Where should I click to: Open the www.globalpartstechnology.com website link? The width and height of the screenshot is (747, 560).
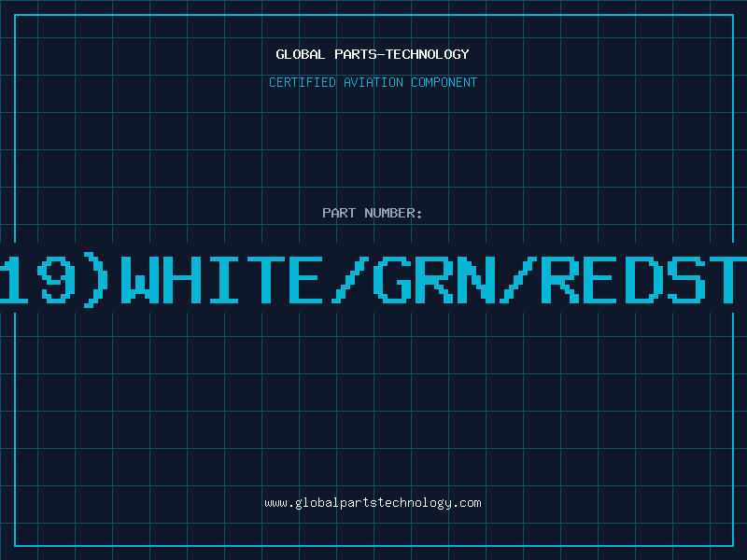373,503
